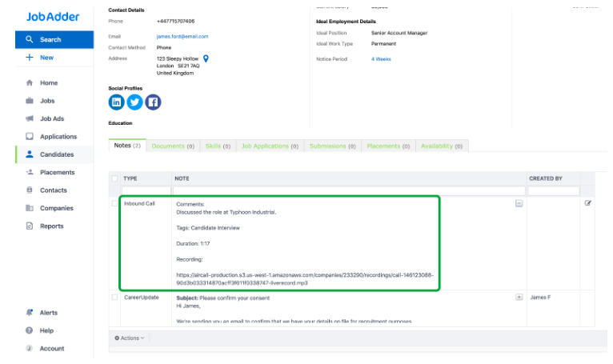The width and height of the screenshot is (613, 364).
Task: Expand the CareerUpdate note with plus icon
Action: pos(519,297)
